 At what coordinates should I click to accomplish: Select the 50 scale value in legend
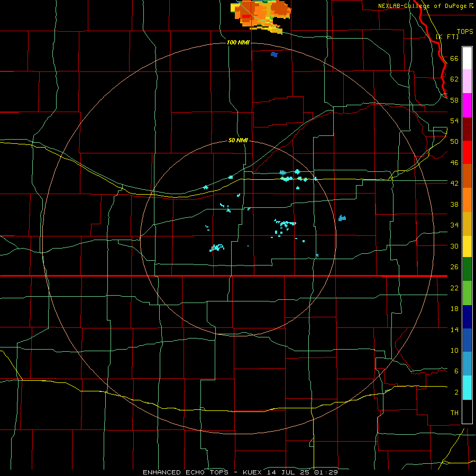click(x=454, y=141)
